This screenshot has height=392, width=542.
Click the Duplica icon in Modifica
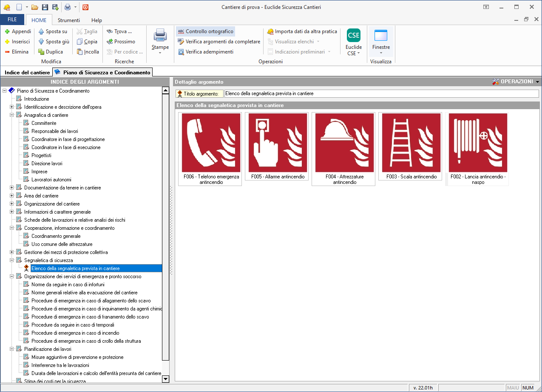[x=41, y=52]
